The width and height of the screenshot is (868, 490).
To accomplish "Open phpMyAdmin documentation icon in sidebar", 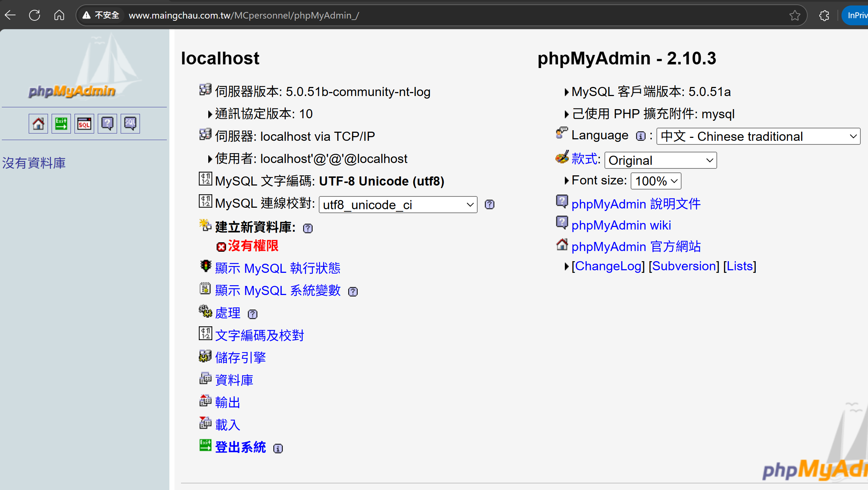I will 107,124.
